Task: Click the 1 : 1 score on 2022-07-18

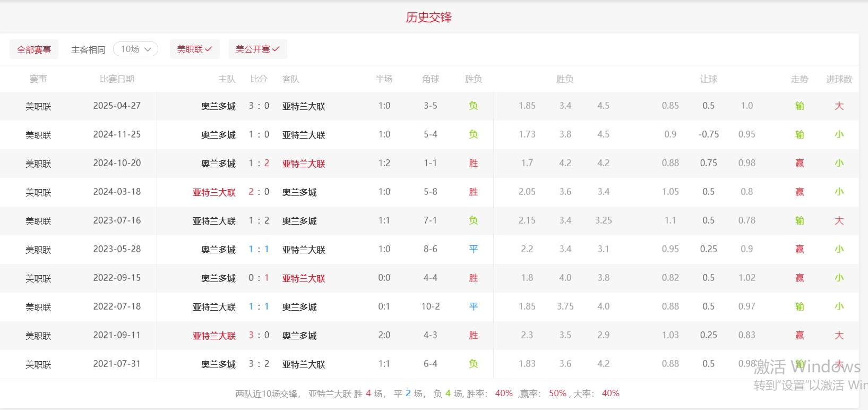Action: pos(259,306)
